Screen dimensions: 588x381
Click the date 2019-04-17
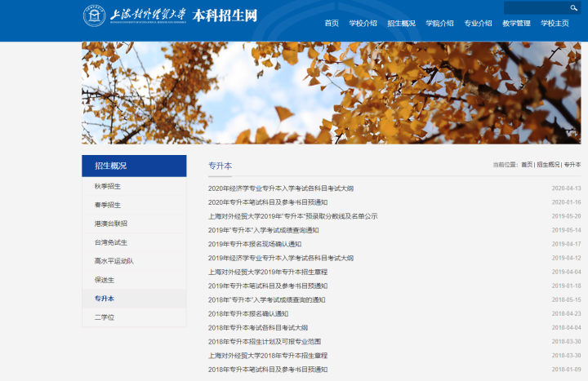pyautogui.click(x=566, y=244)
